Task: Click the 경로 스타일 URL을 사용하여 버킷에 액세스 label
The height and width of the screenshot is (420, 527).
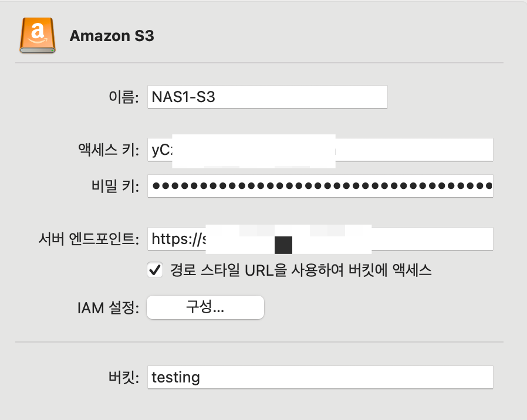Action: 300,270
